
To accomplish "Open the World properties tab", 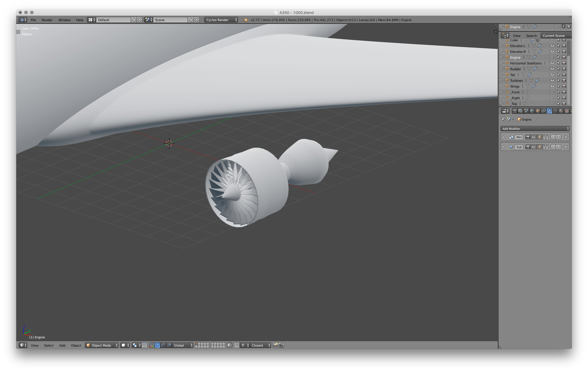I will point(532,111).
